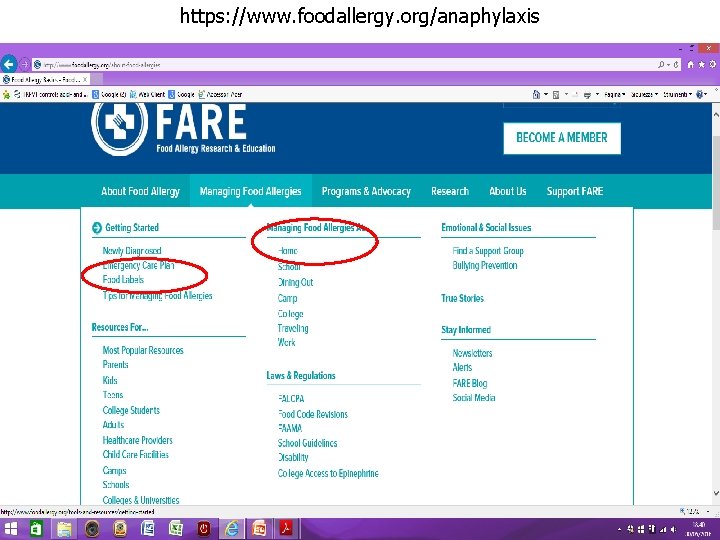Expand the print dropdown arrow
The image size is (720, 540).
(x=597, y=95)
